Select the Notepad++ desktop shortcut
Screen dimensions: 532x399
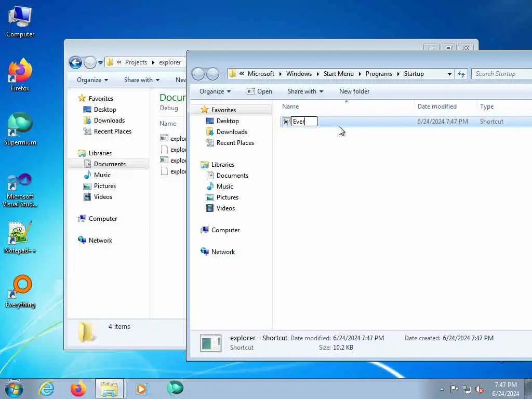point(20,237)
